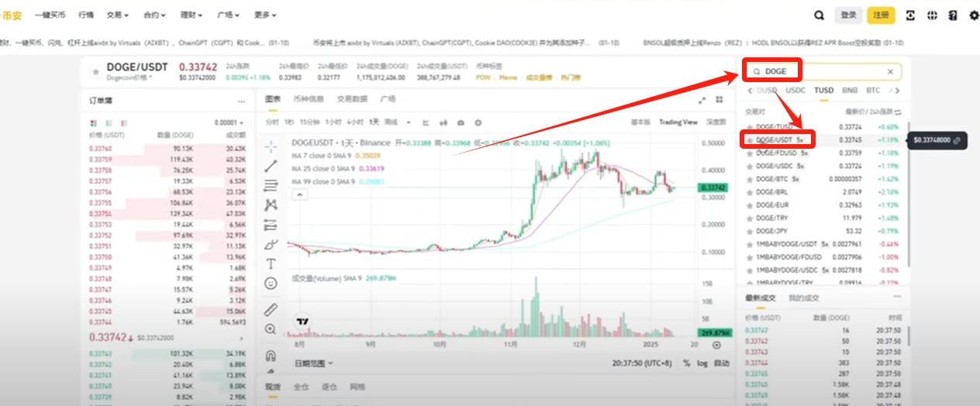Click the 登录 login button
Image resolution: width=980 pixels, height=406 pixels.
coord(849,15)
